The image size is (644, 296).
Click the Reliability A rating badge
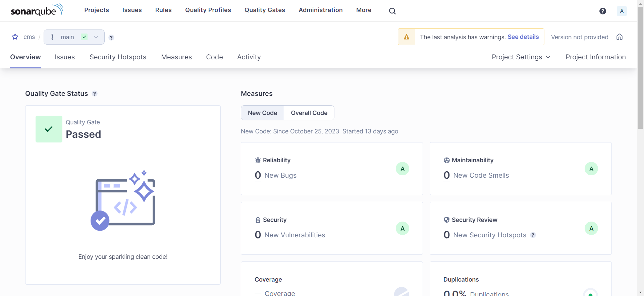click(x=402, y=169)
